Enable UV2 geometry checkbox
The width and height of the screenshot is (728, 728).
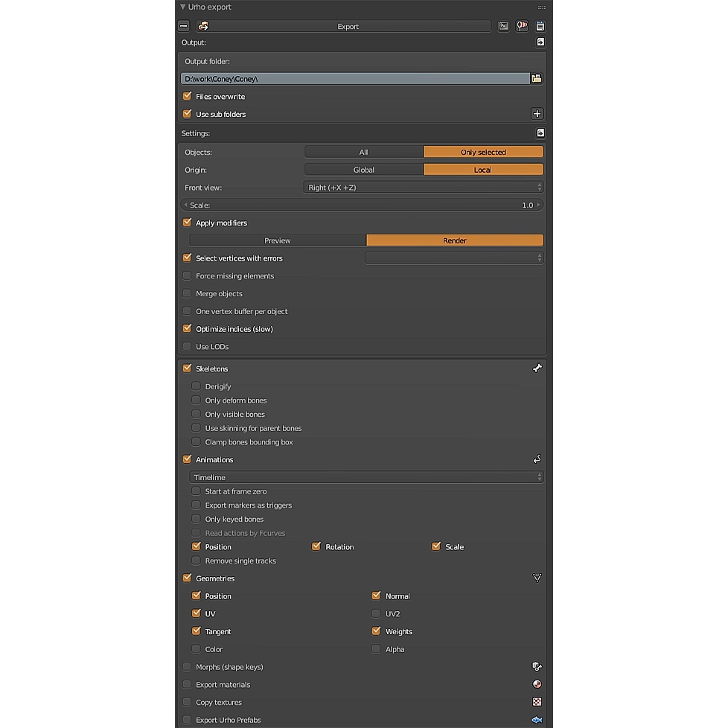point(376,614)
